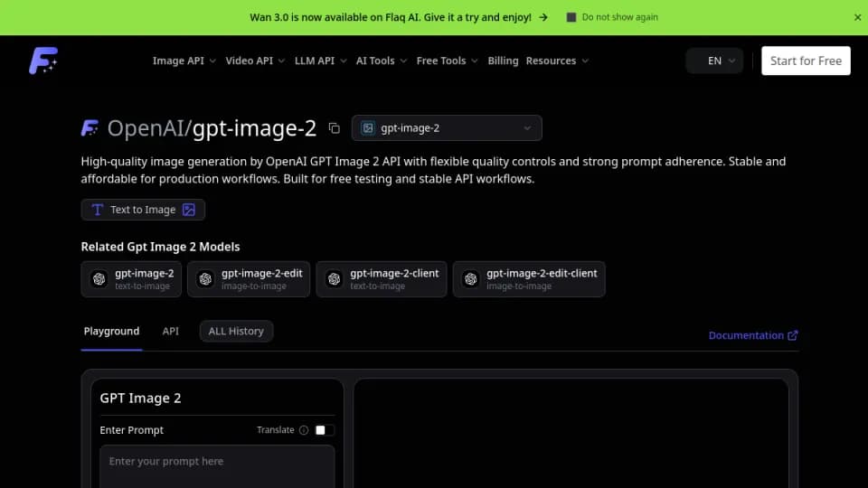Click the external link icon beside Documentation

tap(793, 335)
